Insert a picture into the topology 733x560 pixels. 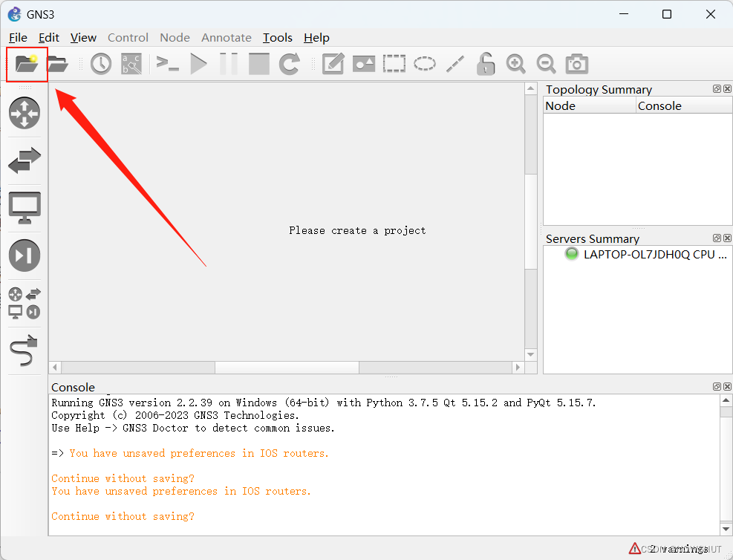pyautogui.click(x=364, y=64)
